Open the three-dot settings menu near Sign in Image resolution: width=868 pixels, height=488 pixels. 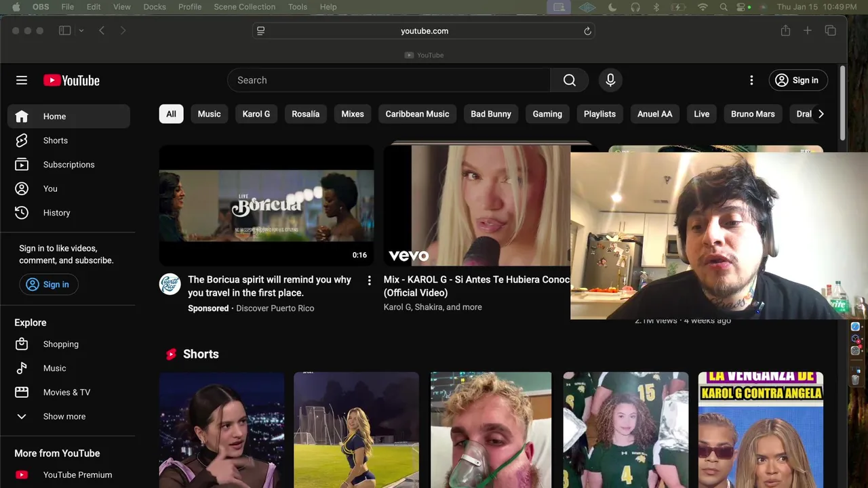click(751, 80)
